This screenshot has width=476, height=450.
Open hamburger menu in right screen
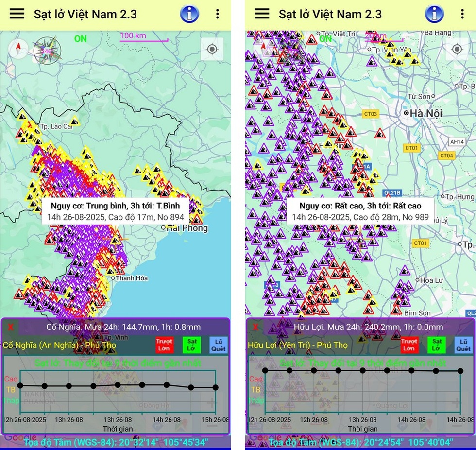(262, 14)
